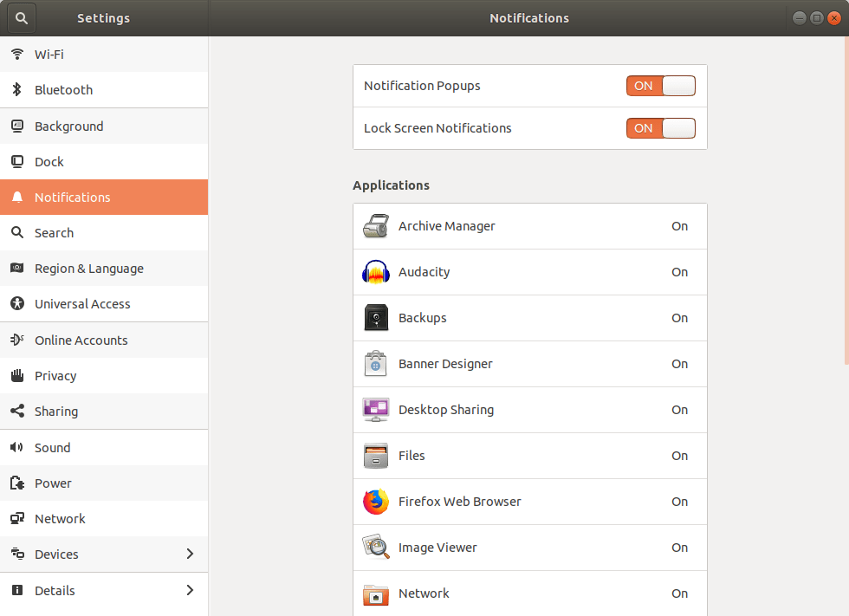Click the Bluetooth icon in sidebar
Screen dimensions: 849x616
[x=16, y=90]
